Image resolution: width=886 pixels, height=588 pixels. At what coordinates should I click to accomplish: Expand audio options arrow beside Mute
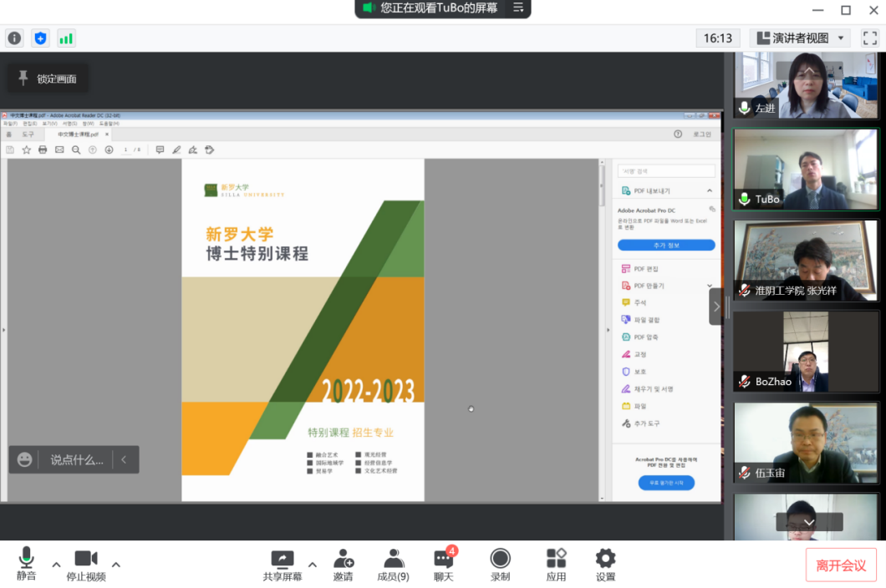point(56,565)
